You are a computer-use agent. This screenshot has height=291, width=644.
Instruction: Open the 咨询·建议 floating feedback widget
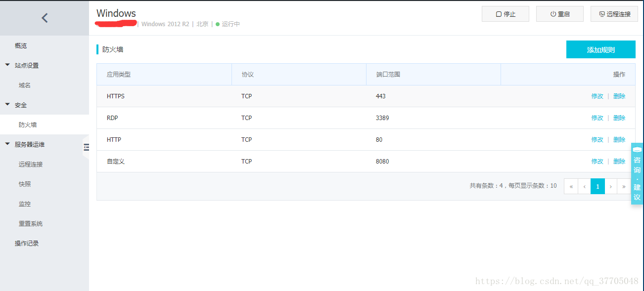click(x=637, y=173)
